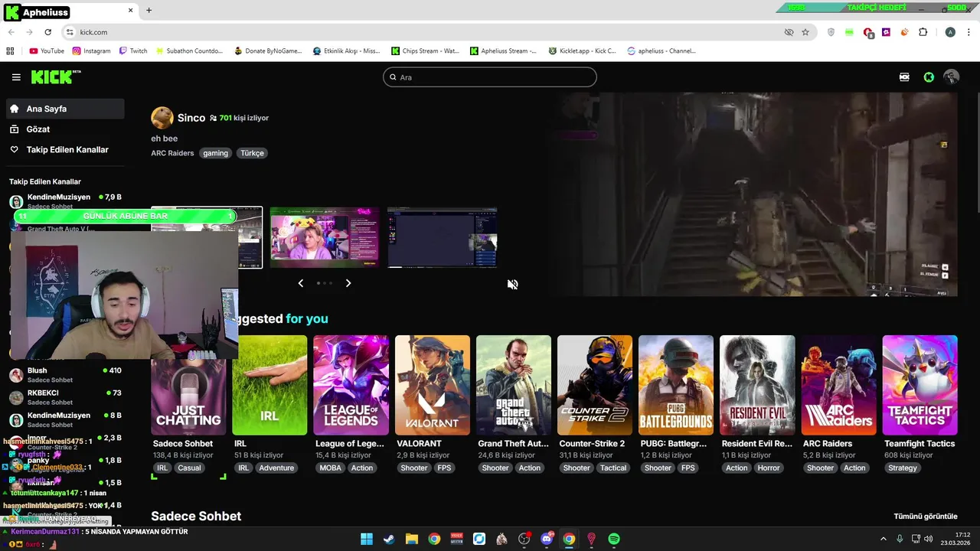Open the Chips Stream bookmark
The height and width of the screenshot is (551, 980).
425,51
